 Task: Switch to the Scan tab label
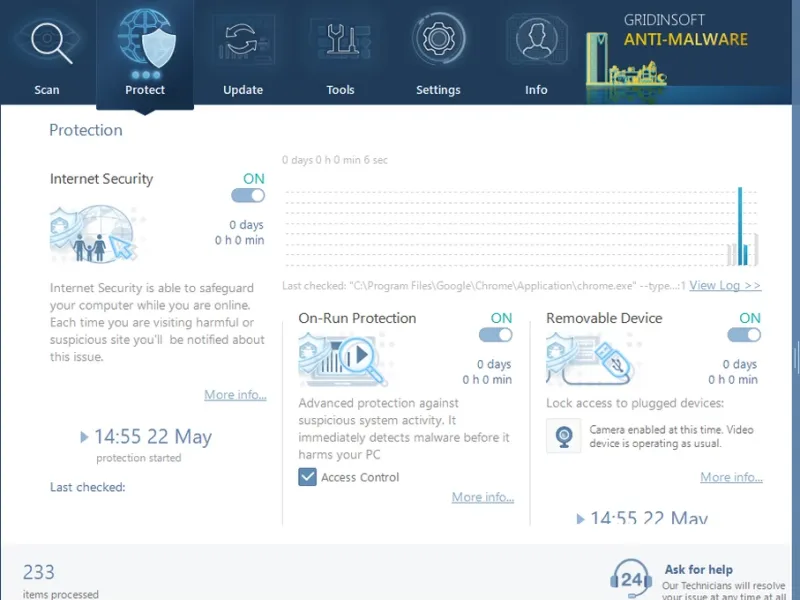(x=47, y=90)
